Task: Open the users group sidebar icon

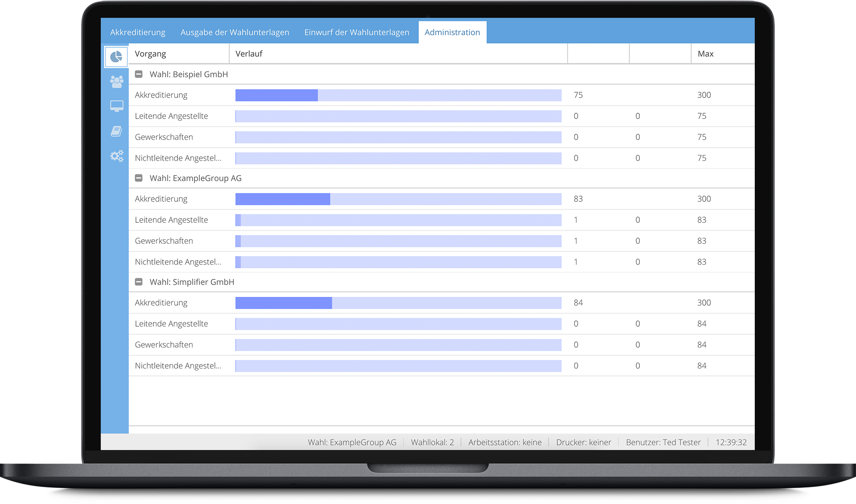Action: click(x=116, y=81)
